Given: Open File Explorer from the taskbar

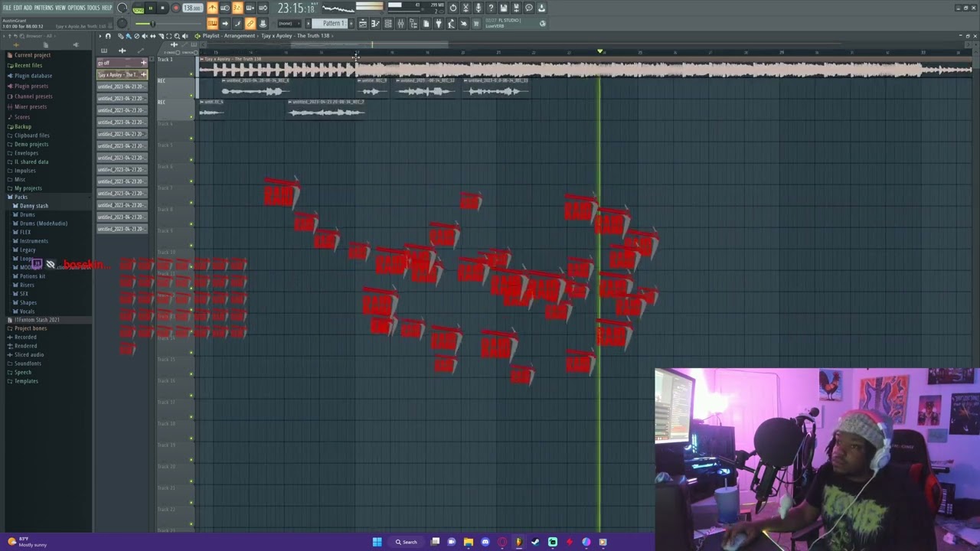Looking at the screenshot, I should coord(468,542).
